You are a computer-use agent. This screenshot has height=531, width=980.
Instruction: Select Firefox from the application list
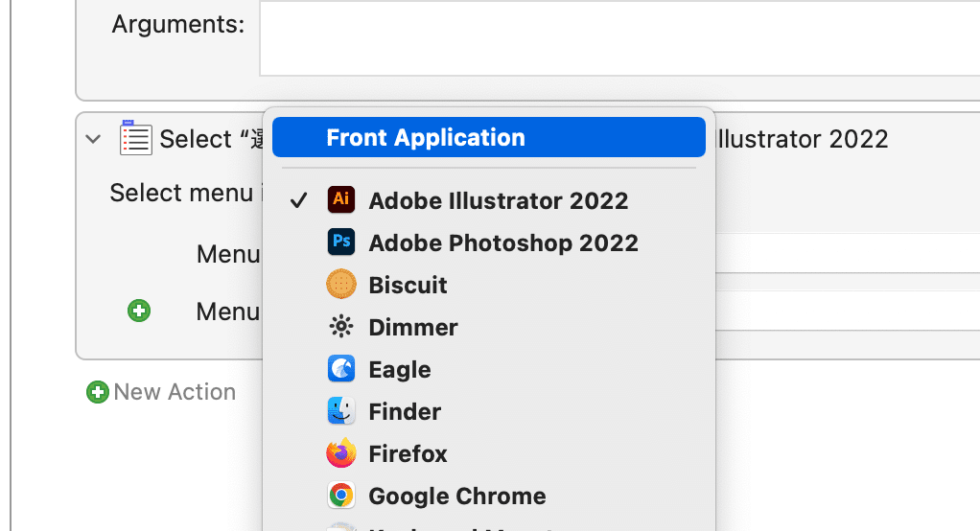point(489,453)
